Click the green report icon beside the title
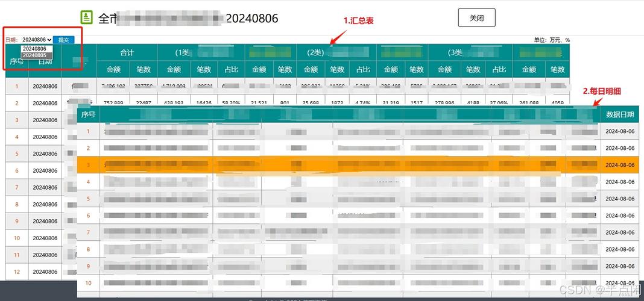 (x=87, y=17)
